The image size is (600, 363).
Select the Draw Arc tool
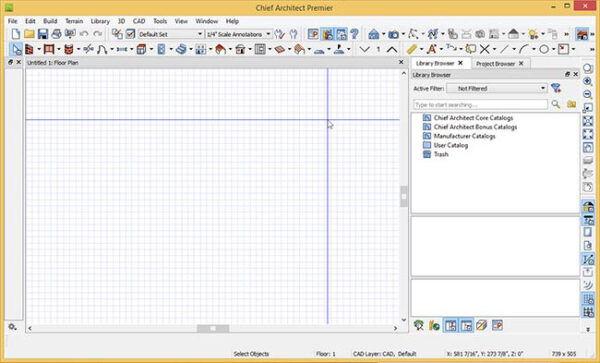tap(524, 49)
